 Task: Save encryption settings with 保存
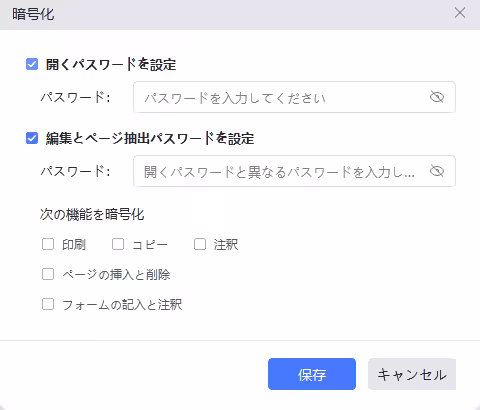[x=312, y=374]
